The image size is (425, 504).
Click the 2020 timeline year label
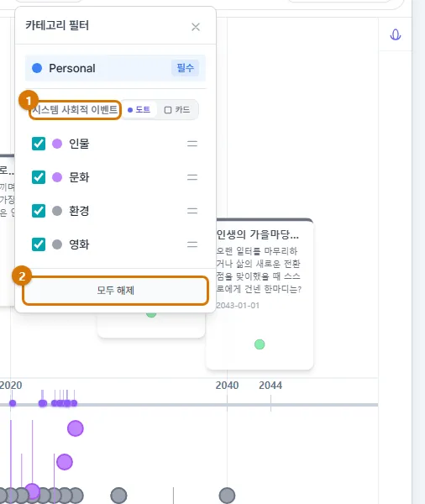point(11,386)
